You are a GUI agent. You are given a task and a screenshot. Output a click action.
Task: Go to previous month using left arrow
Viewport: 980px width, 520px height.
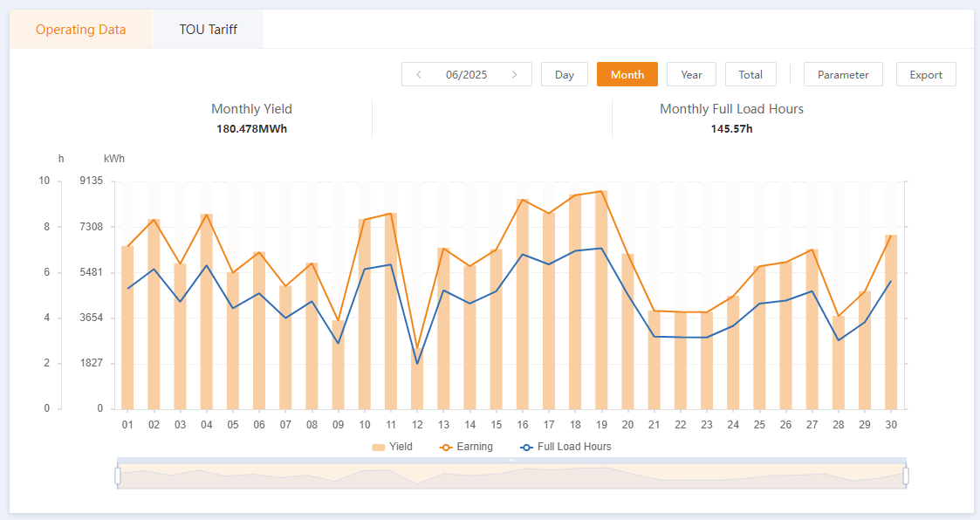[419, 75]
